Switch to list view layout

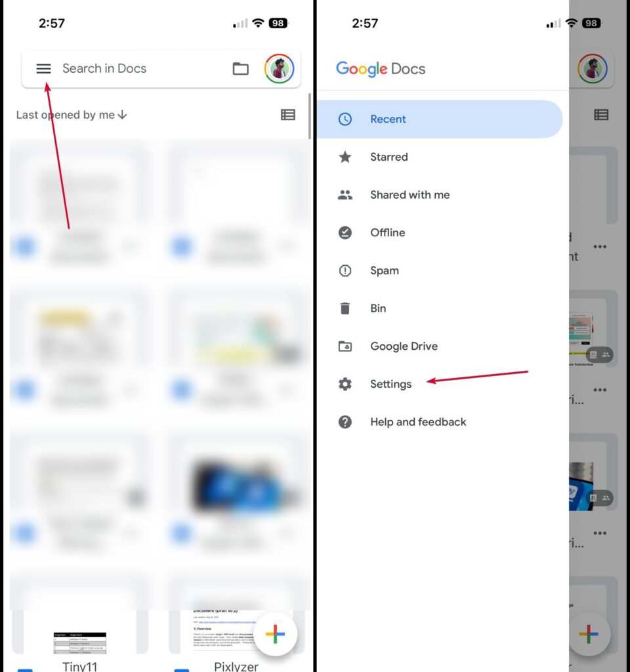(287, 114)
